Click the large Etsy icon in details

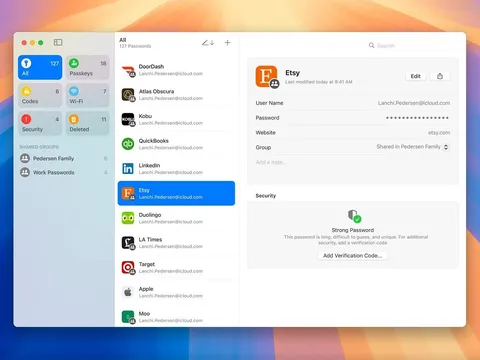point(267,77)
